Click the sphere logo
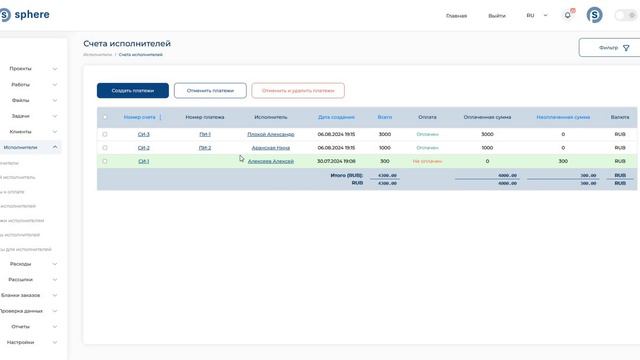640x360 pixels. click(x=24, y=15)
